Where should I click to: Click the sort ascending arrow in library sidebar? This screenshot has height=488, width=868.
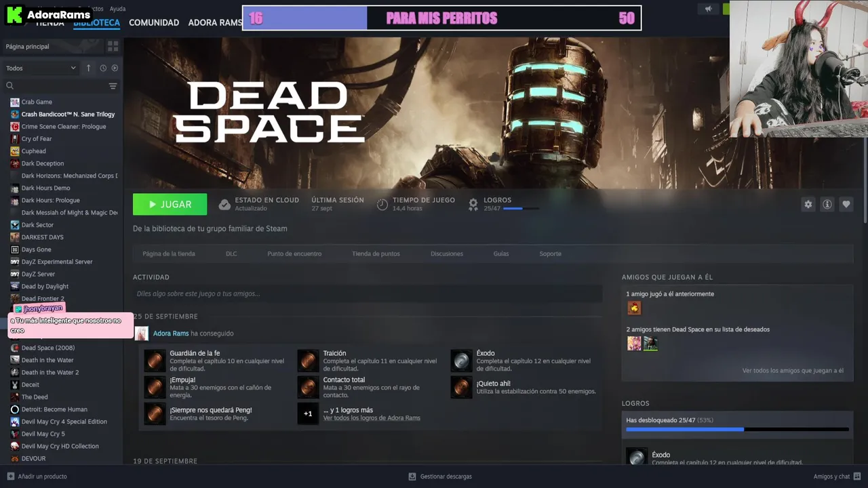88,68
